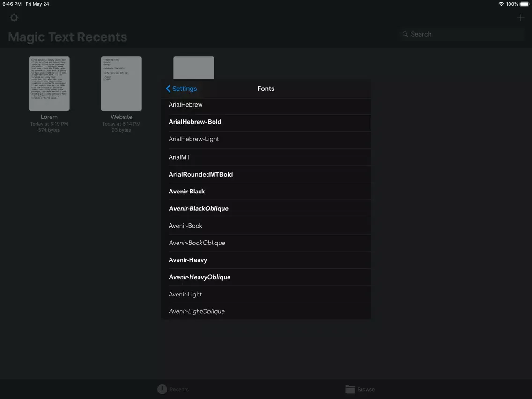Open settings gear icon
Screen dimensions: 532x399
pos(14,18)
